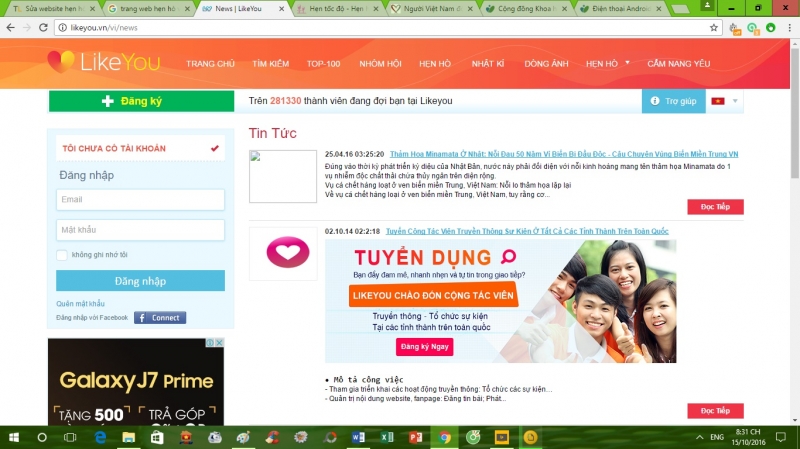Click 'Đăng ký Ngay' in recruitment banner
Viewport: 800px width, 449px height.
(424, 347)
